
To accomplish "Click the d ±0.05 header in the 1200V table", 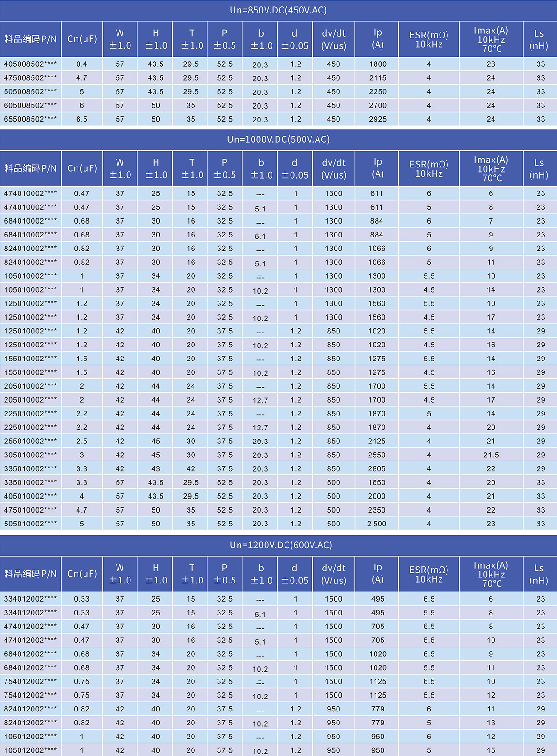I will pyautogui.click(x=295, y=574).
